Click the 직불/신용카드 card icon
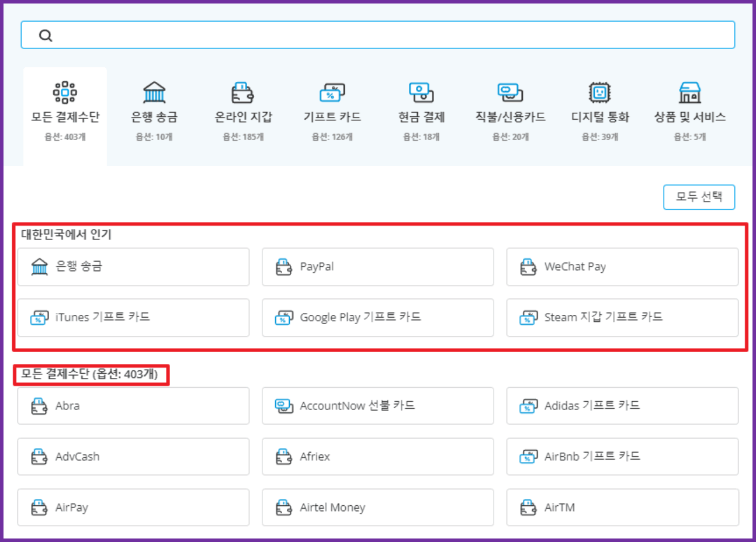Screen dimensions: 756x542 (510, 92)
